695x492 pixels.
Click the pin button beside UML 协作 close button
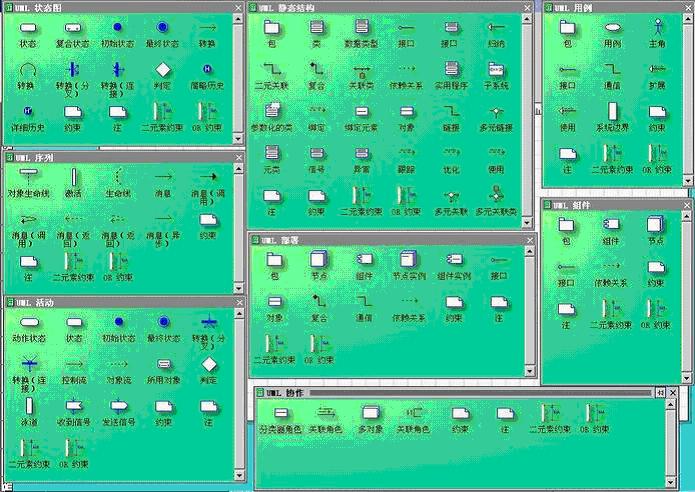click(660, 393)
